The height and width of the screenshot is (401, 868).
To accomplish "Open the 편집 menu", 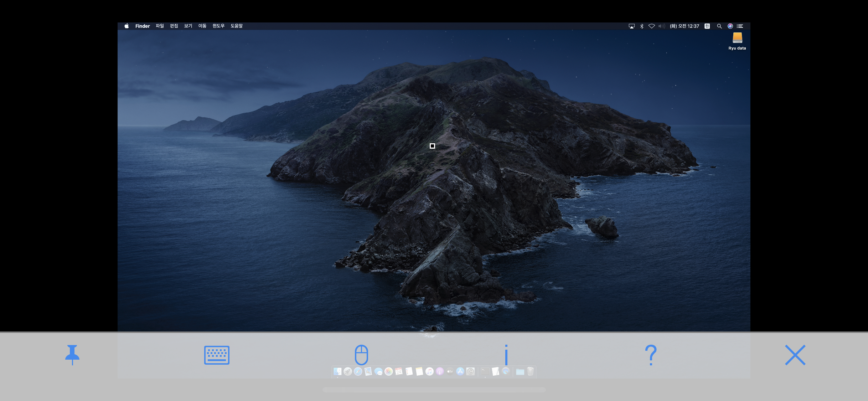I will click(174, 26).
